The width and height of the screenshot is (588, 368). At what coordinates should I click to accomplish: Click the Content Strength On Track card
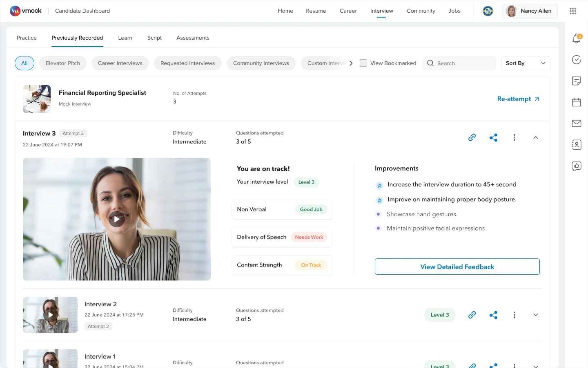pos(282,265)
